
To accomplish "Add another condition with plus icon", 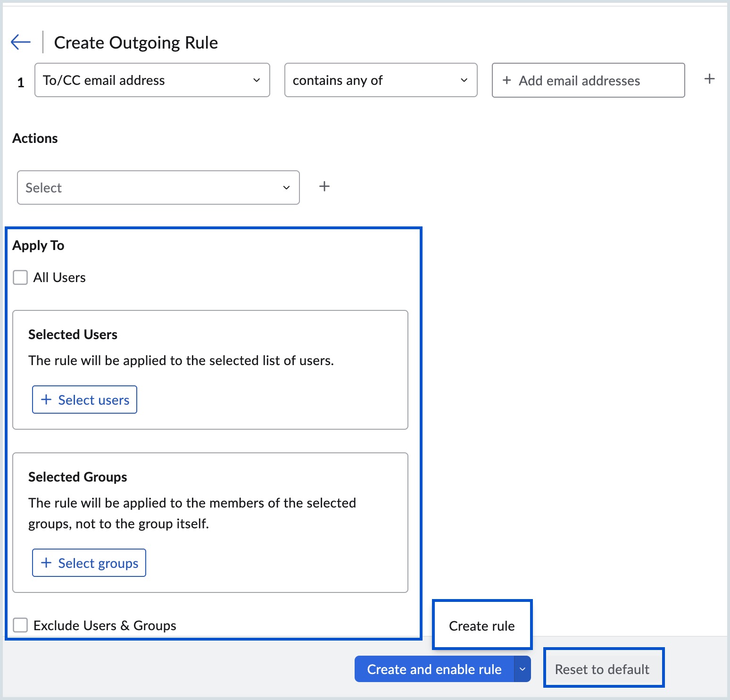I will [709, 79].
